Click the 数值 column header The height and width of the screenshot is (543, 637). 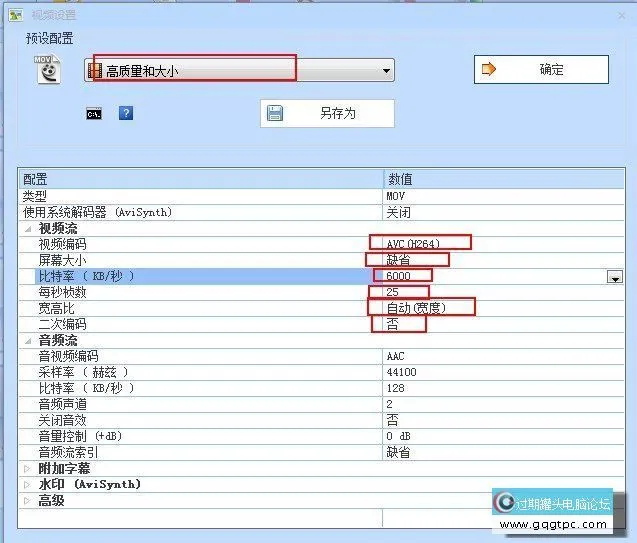point(503,179)
